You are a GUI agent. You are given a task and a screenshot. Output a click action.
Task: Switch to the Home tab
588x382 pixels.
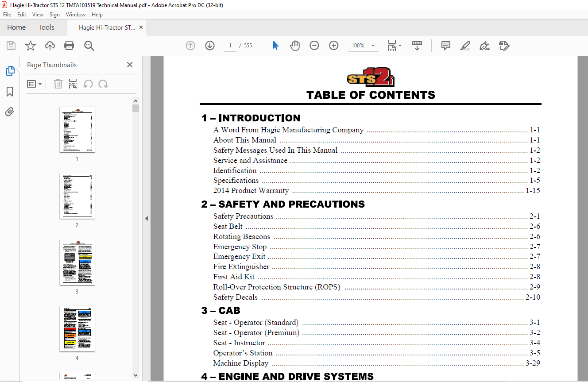[16, 27]
